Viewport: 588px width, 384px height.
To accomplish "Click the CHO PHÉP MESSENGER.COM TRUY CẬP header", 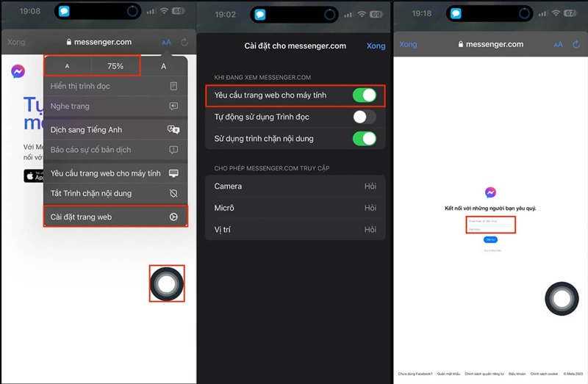I will 272,168.
